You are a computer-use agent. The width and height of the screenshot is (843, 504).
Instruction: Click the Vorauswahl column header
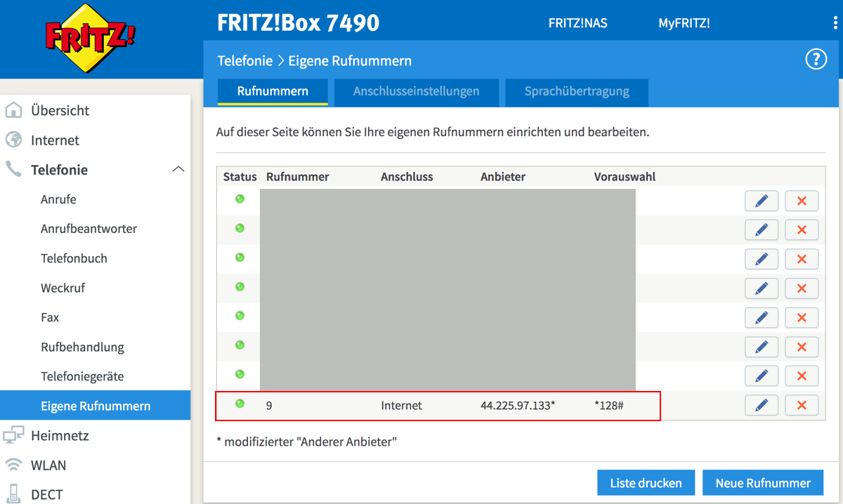click(x=625, y=177)
